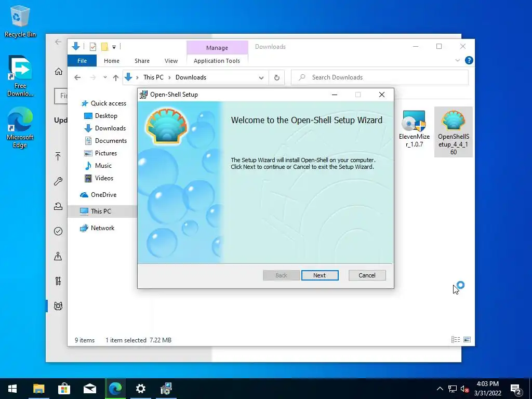Click the muted volume tray icon
The width and height of the screenshot is (532, 399).
(x=465, y=389)
